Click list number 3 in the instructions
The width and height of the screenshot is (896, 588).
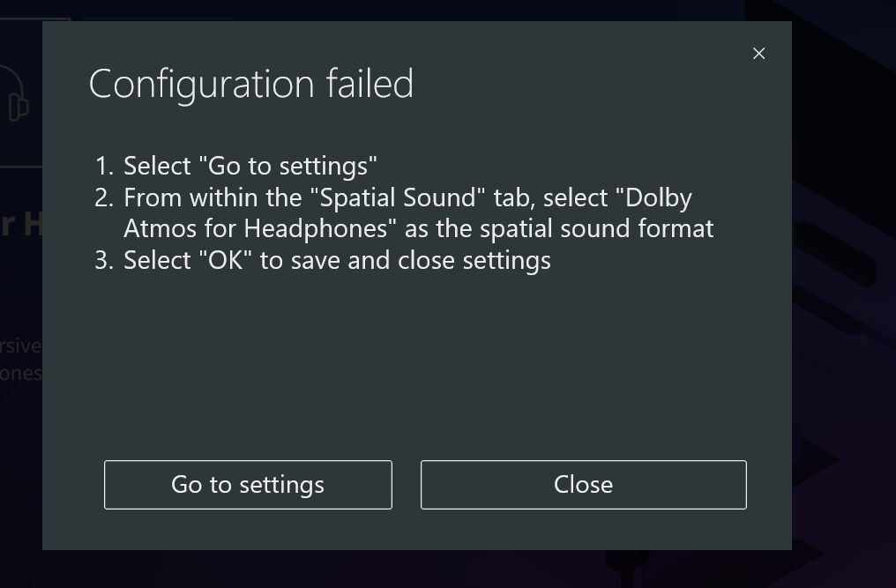[x=103, y=260]
